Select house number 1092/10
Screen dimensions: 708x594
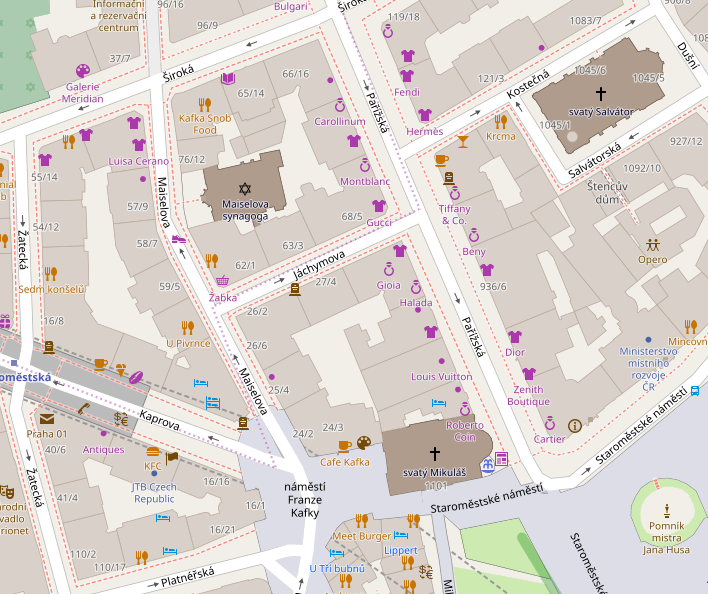[x=642, y=168]
